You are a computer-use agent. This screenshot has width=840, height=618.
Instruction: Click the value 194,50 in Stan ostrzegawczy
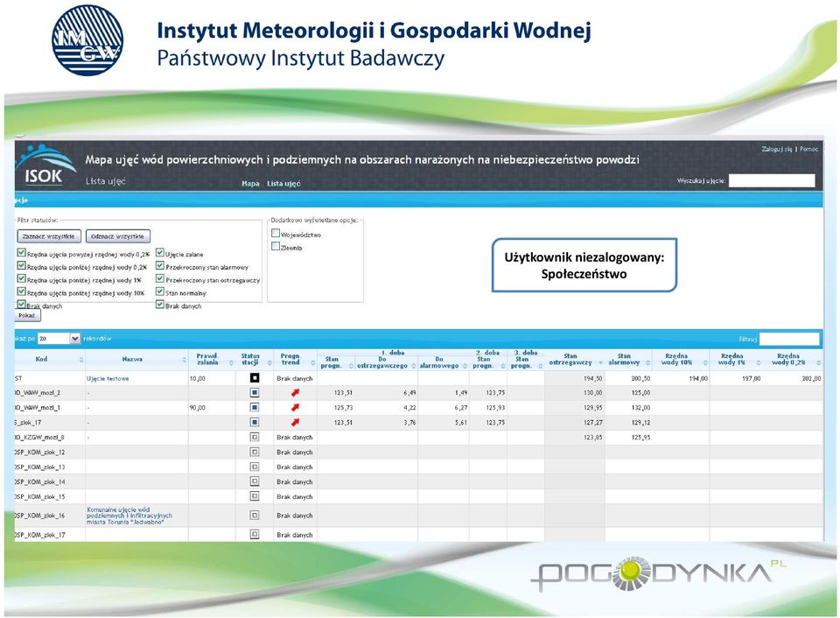[592, 378]
